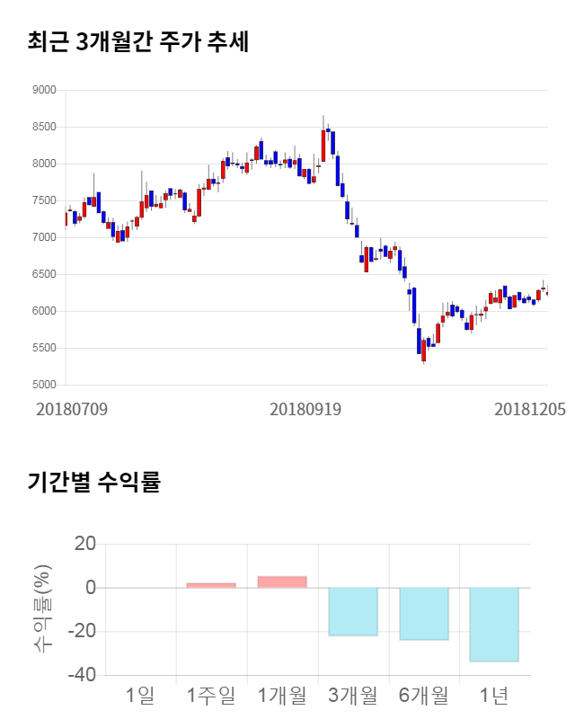Click the 7500 price axis label
Screen dimensions: 575x728
coord(45,200)
